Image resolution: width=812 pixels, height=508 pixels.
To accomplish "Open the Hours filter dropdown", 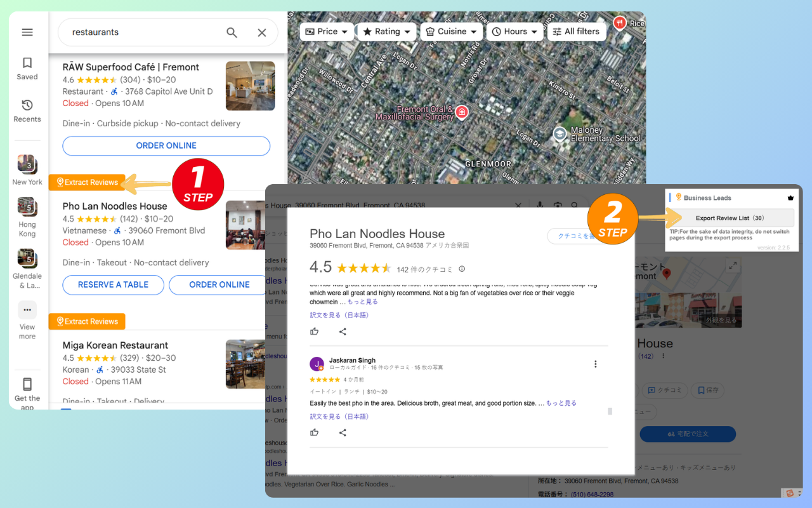I will point(514,31).
